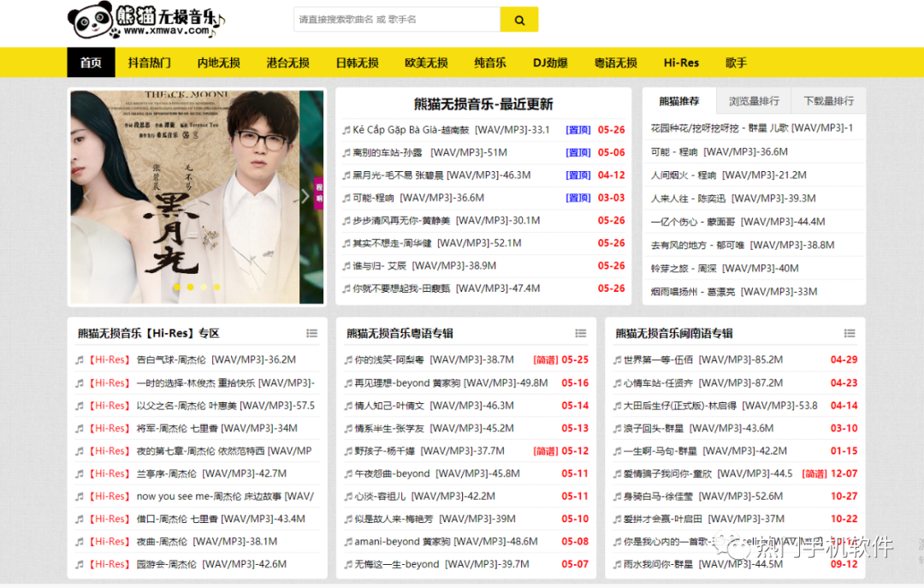The image size is (924, 588).
Task: Click music note icon beside 浪子回头-群星
Action: pyautogui.click(x=617, y=428)
